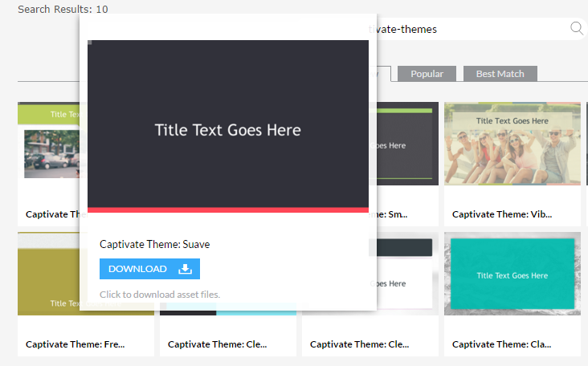Open the Suave theme large preview image
Image resolution: width=588 pixels, height=366 pixels.
[x=228, y=126]
